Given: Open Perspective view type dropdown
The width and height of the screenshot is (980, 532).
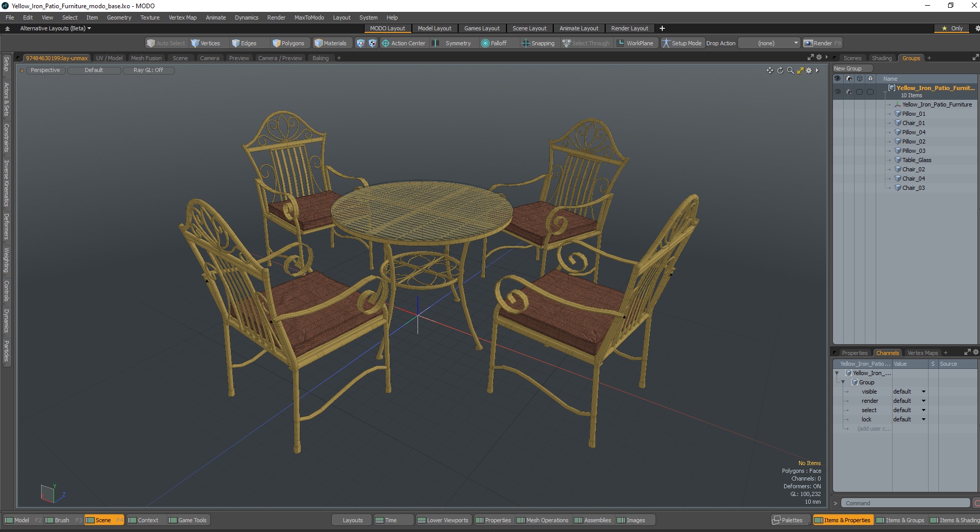Looking at the screenshot, I should click(45, 70).
